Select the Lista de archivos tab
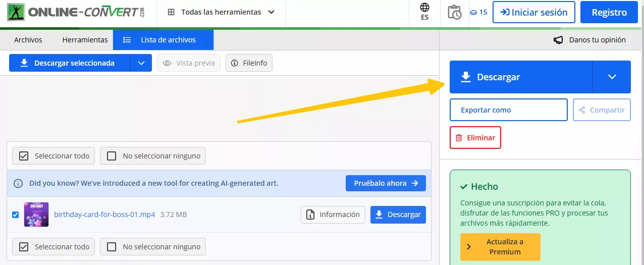This screenshot has width=644, height=265. [163, 40]
